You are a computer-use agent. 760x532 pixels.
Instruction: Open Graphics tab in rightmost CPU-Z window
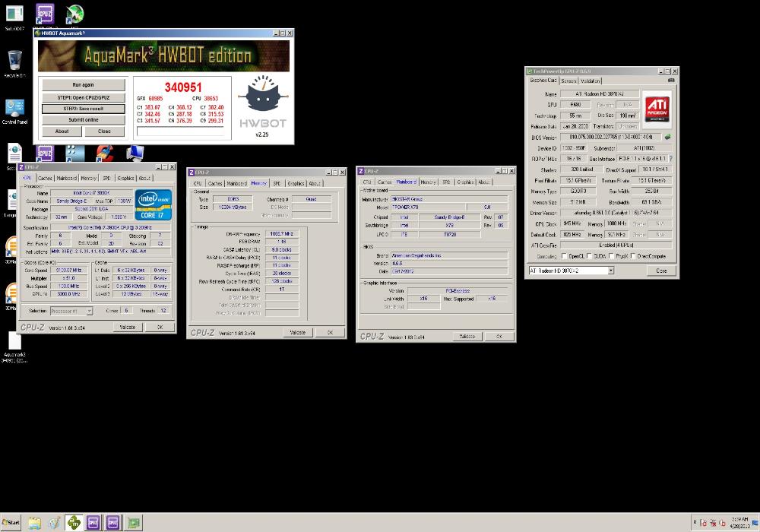(x=465, y=182)
